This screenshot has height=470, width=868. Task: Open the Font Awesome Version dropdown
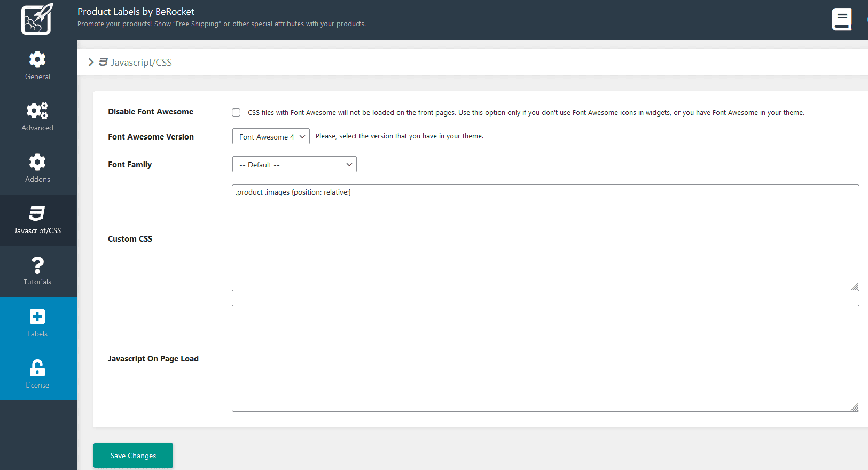(271, 136)
